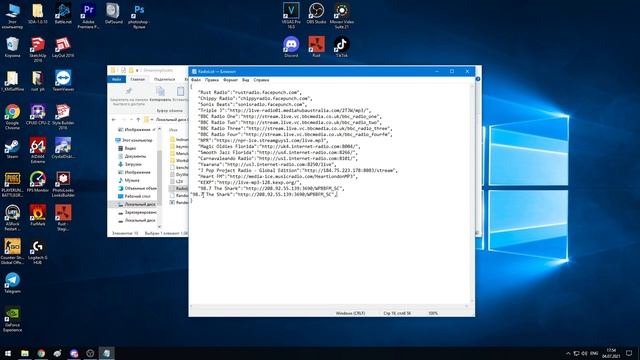The width and height of the screenshot is (640, 360).
Task: Select the Counter-Strike Global Offensive desktop icon
Action: (x=12, y=251)
